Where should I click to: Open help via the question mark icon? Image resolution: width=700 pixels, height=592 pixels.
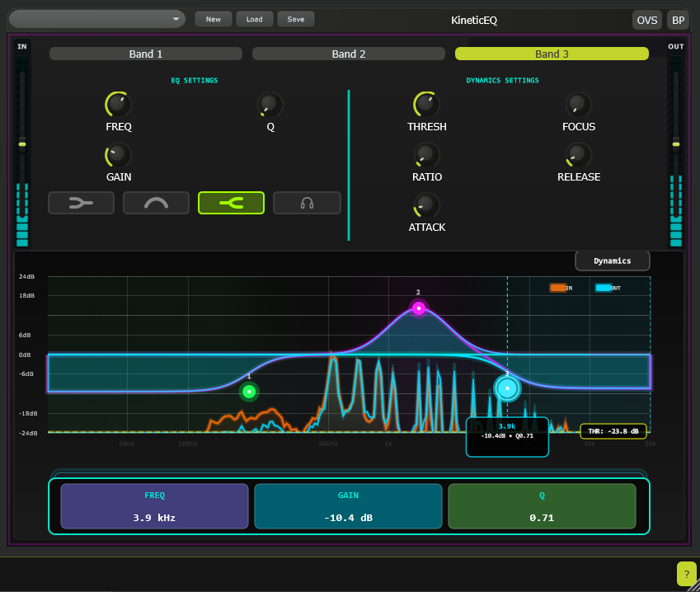(687, 573)
